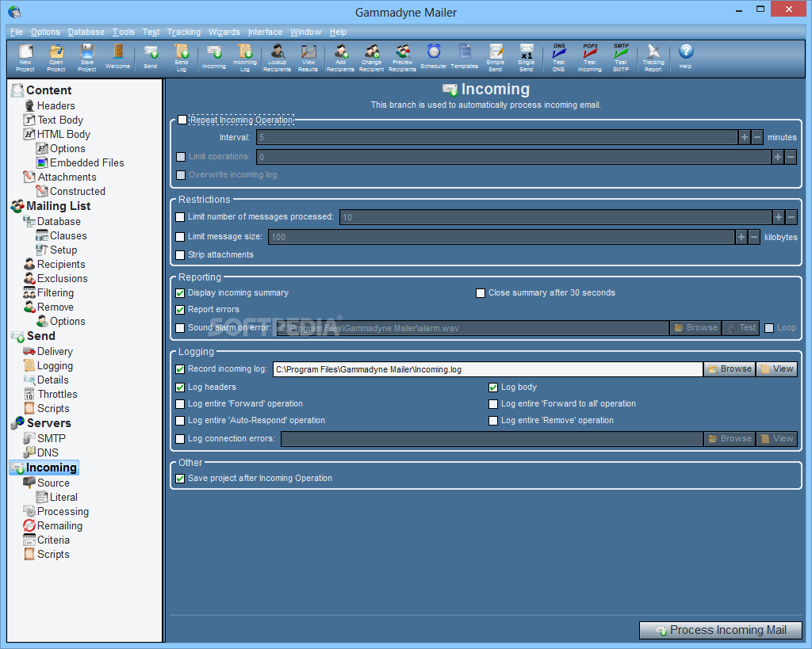Open the Options menu

45,32
